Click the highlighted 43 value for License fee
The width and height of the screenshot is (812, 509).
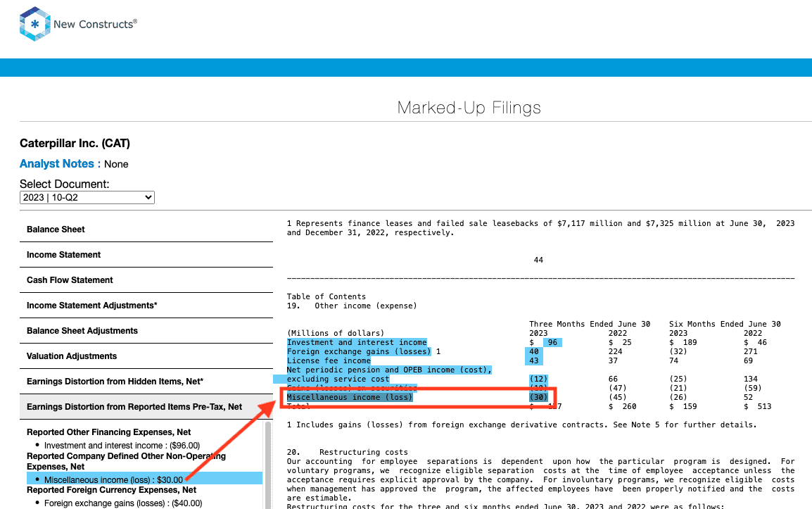[x=534, y=360]
